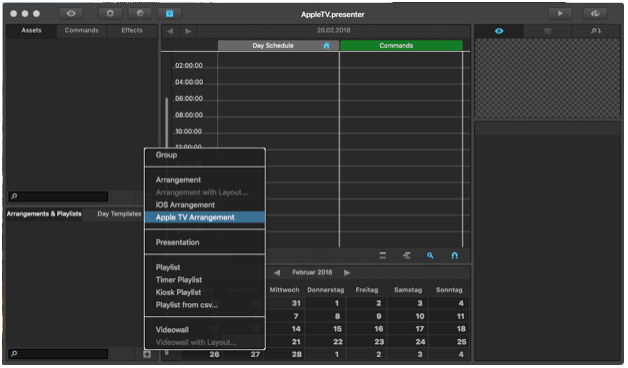Choose Videowall menu entry

[205, 330]
